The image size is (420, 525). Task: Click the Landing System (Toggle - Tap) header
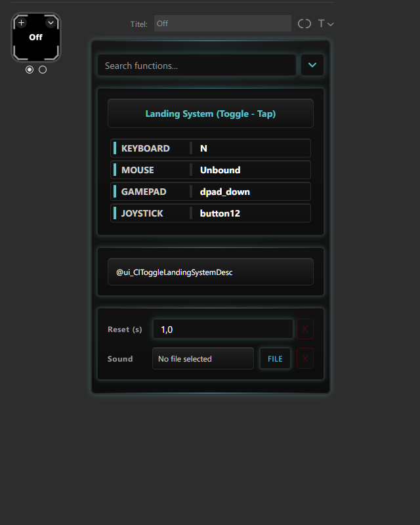(x=210, y=114)
